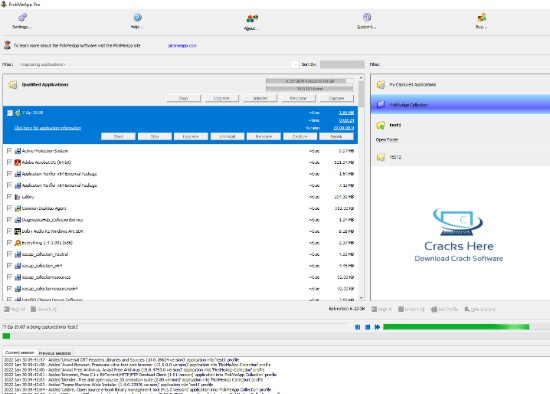Image resolution: width=550 pixels, height=394 pixels.
Task: Click the Capture button in Qualified Applications
Action: coord(336,98)
